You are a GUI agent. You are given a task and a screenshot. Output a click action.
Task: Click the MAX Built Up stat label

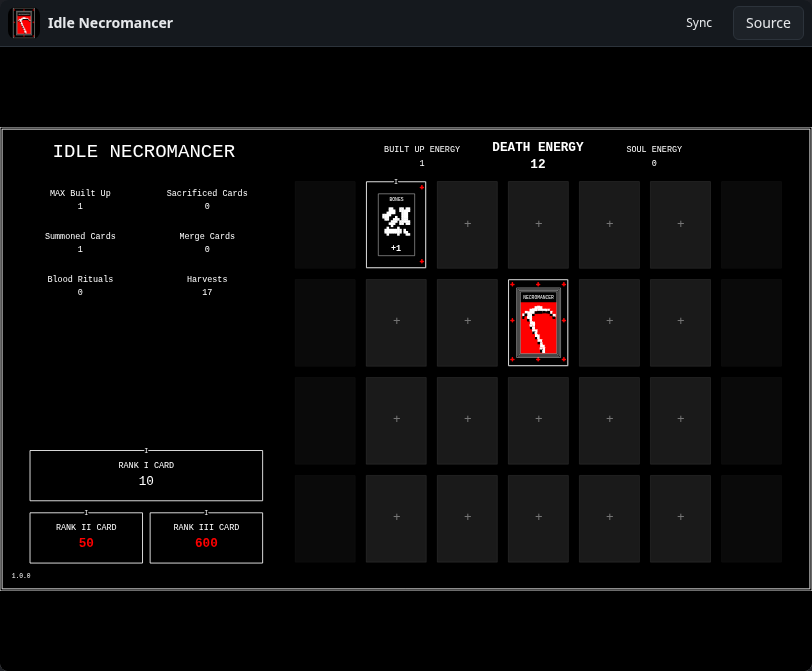80,193
